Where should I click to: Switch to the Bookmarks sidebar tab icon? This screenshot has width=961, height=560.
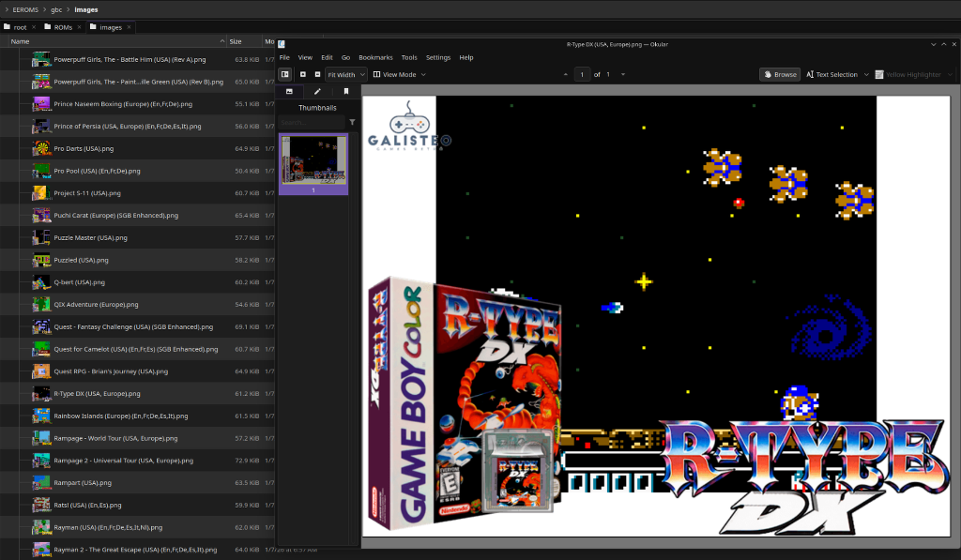(x=345, y=91)
